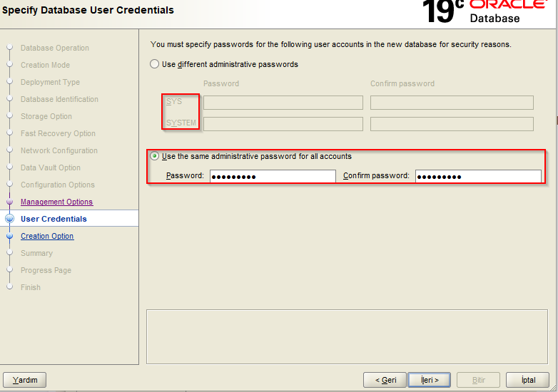558x392 pixels.
Task: Click the User Credentials step bullet icon
Action: [x=9, y=219]
